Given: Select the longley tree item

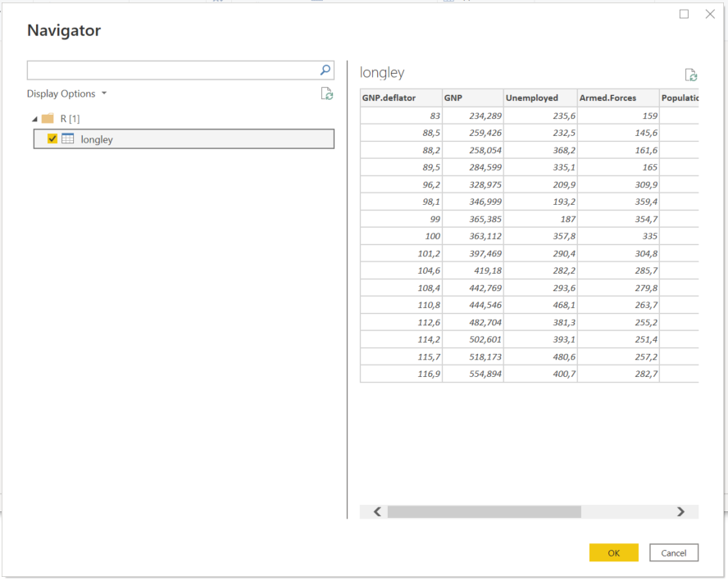Looking at the screenshot, I should pyautogui.click(x=184, y=138).
